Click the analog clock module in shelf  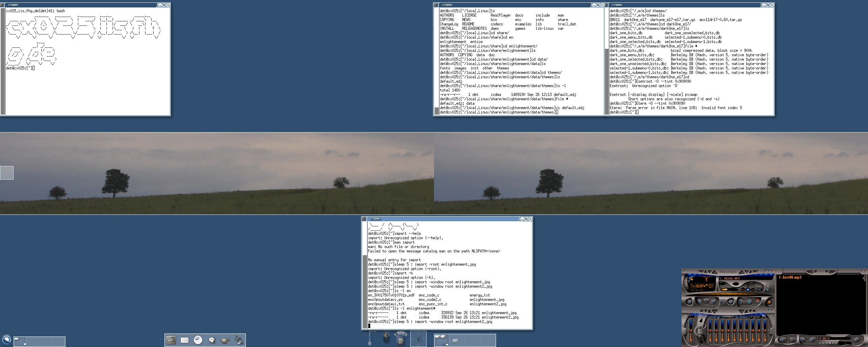pyautogui.click(x=418, y=339)
